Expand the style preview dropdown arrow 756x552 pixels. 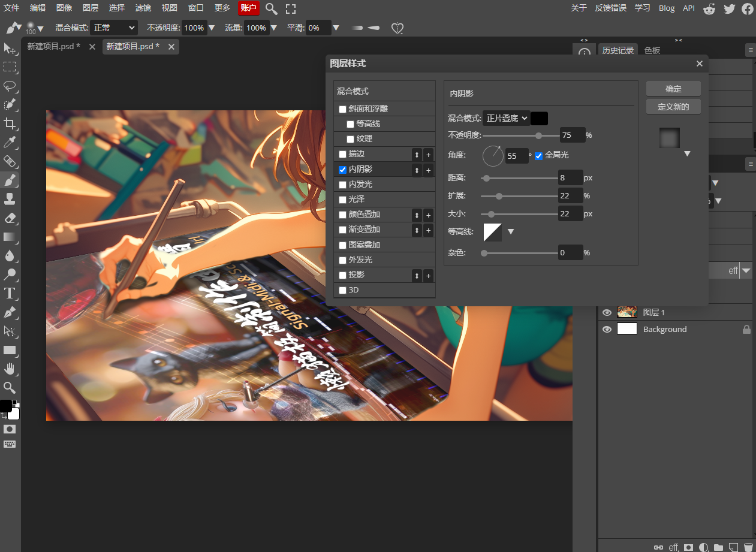click(x=687, y=154)
